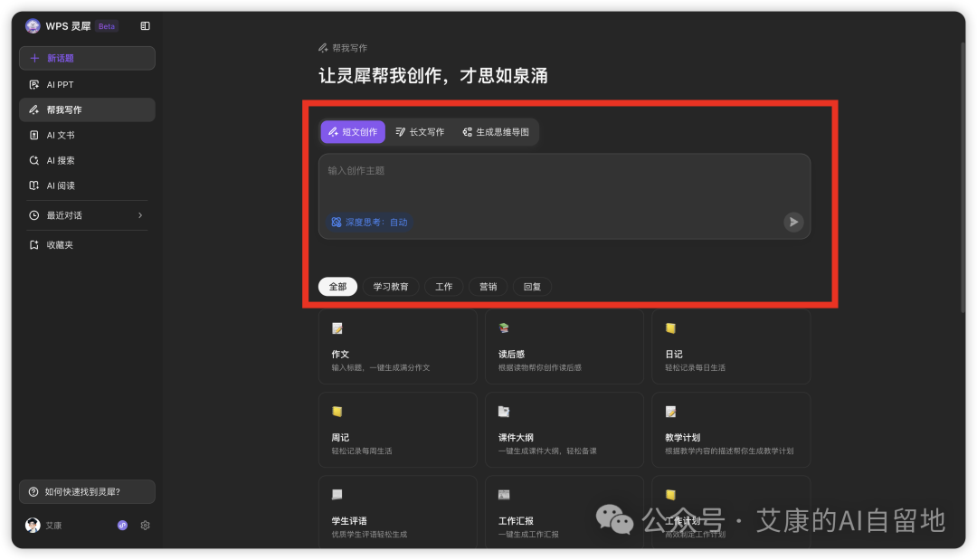Open the 深度思考 mode selector

click(x=368, y=222)
